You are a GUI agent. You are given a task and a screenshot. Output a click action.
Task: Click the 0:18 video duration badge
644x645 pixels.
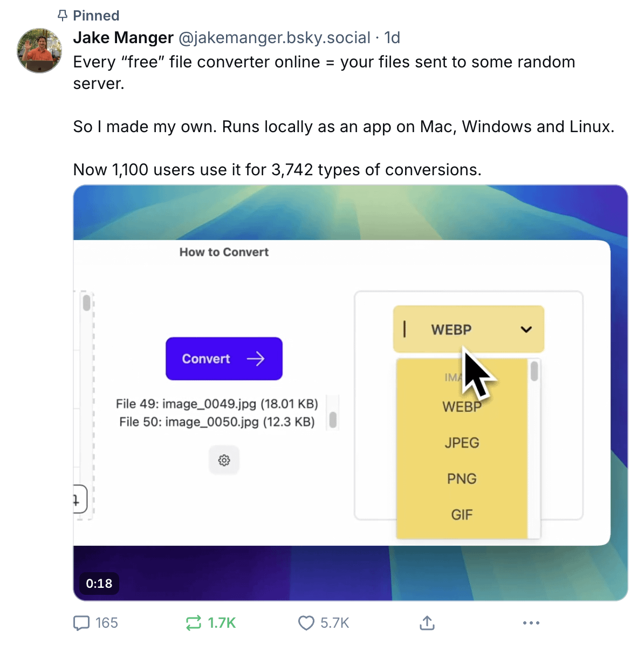pos(99,584)
